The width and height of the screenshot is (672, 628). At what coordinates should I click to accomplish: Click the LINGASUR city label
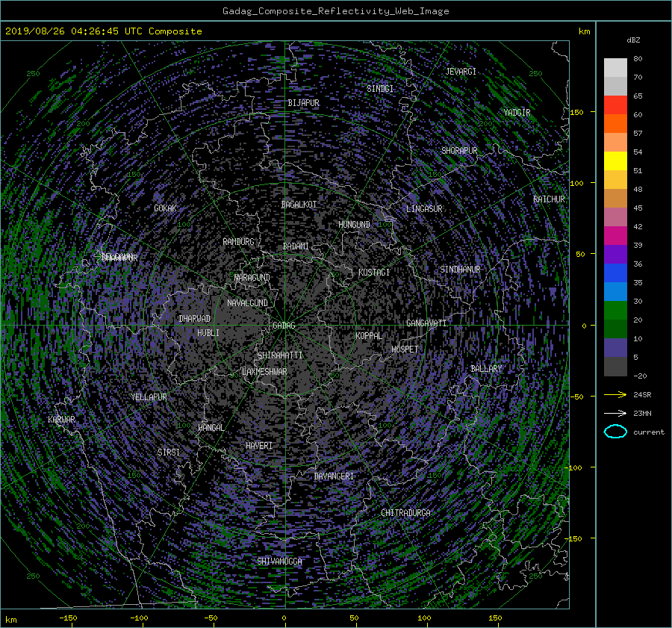(x=424, y=209)
